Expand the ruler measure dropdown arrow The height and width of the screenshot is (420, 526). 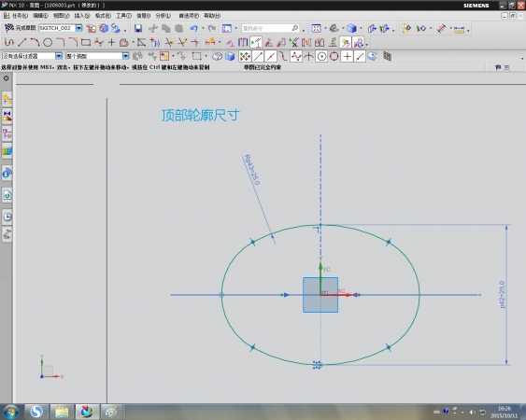(468, 30)
